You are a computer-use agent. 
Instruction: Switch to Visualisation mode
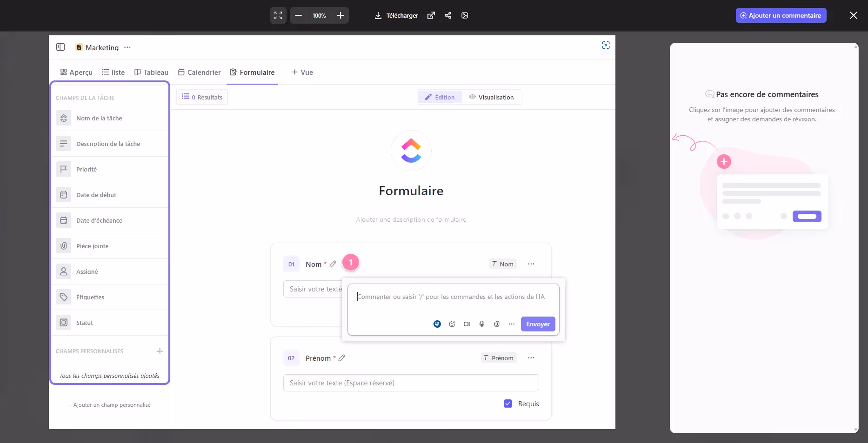point(492,97)
